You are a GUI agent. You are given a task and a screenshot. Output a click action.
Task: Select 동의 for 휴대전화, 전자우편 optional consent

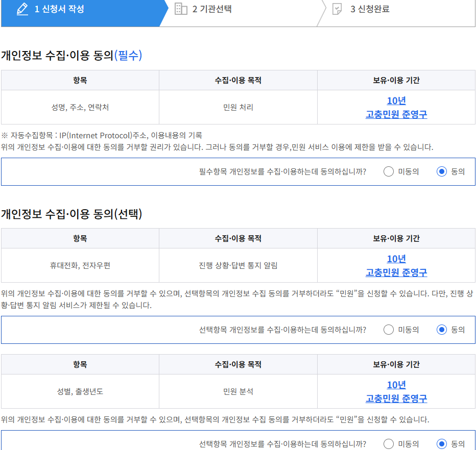pos(442,330)
